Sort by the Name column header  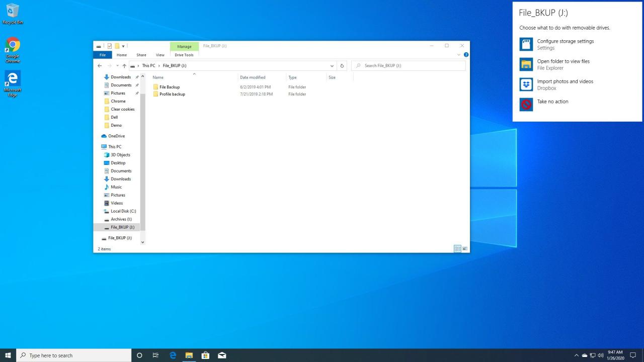(x=194, y=77)
